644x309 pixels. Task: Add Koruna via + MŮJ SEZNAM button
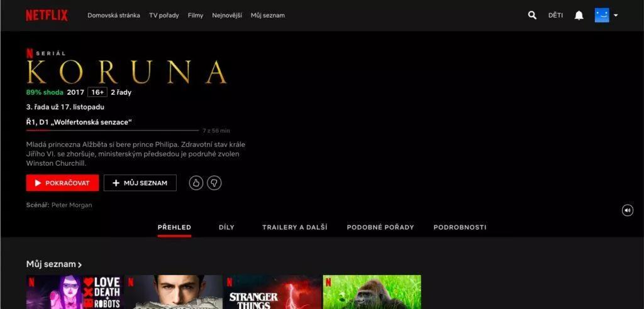point(140,183)
